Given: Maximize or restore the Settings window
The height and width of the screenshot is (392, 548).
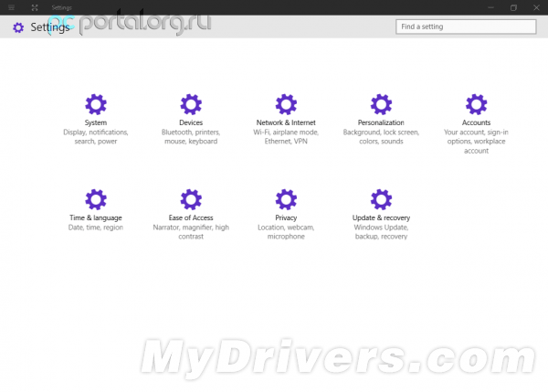Looking at the screenshot, I should 512,7.
